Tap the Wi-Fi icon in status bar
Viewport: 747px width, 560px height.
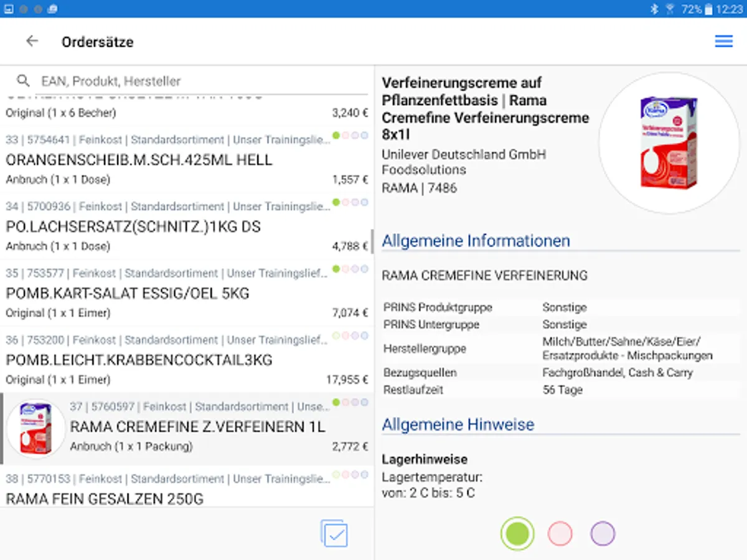[x=670, y=9]
